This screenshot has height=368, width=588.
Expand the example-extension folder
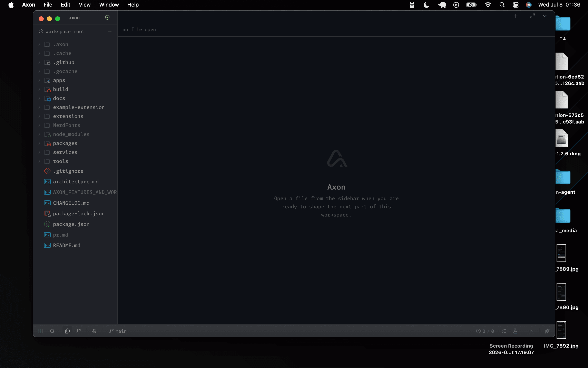[39, 107]
